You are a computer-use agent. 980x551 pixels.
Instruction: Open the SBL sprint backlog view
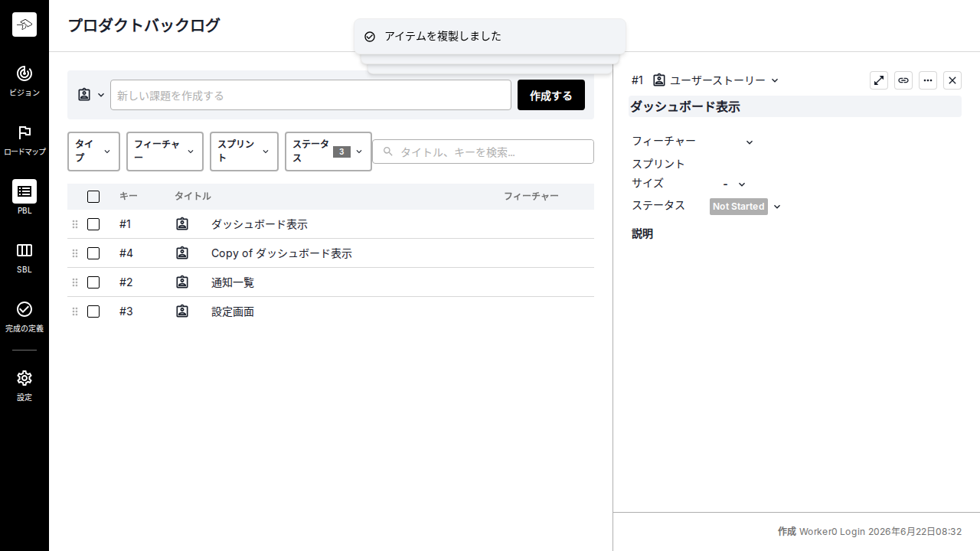coord(24,258)
